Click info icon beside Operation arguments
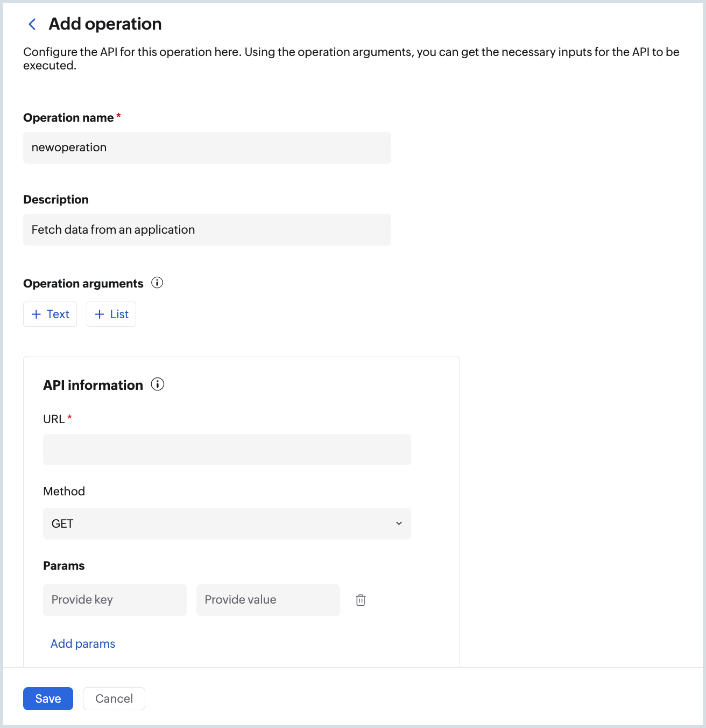This screenshot has height=728, width=706. pyautogui.click(x=157, y=283)
